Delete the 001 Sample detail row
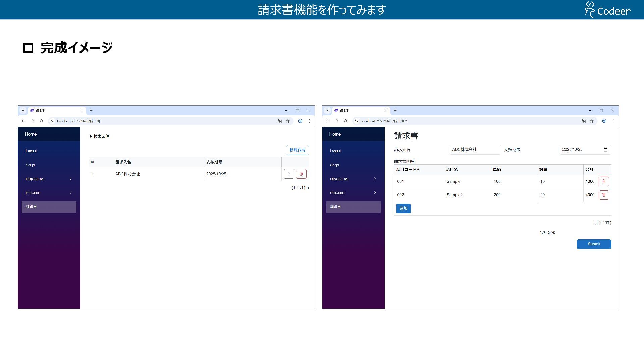Screen dimensions: 644x362 [603, 181]
